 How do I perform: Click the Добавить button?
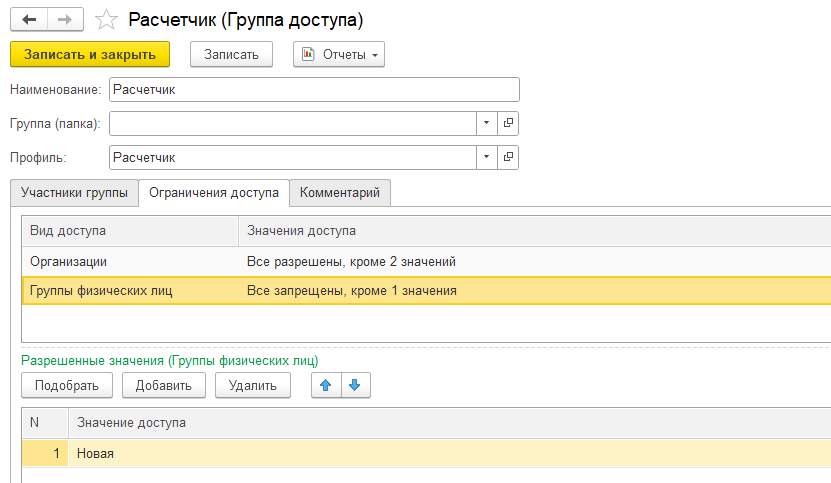click(x=164, y=385)
